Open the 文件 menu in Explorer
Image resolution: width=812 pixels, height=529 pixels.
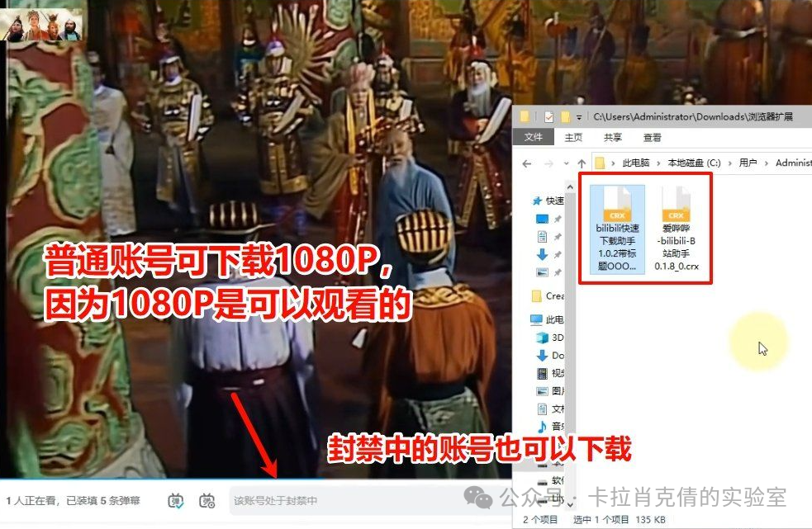534,138
